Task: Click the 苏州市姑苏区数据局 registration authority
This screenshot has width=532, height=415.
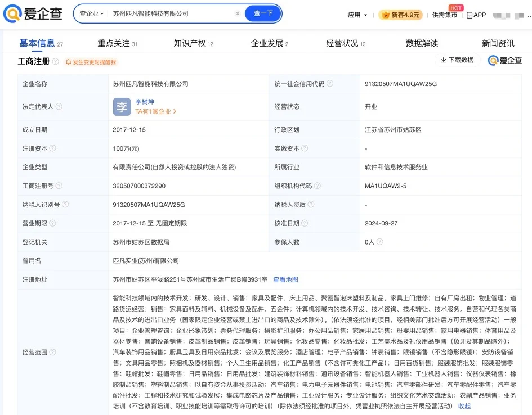Action: 141,242
